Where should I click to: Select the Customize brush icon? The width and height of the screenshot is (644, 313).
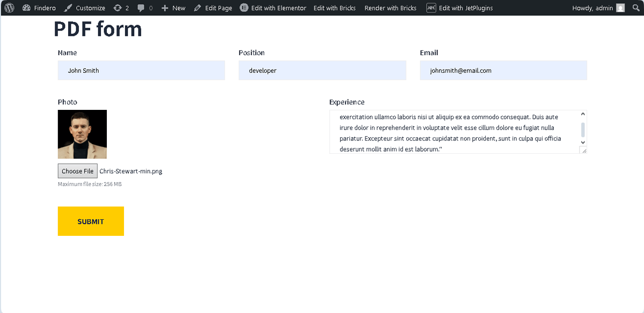point(68,8)
